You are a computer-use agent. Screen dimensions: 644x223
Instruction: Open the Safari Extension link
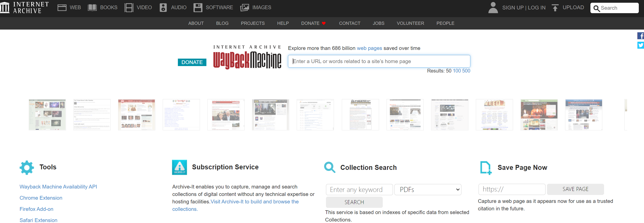pyautogui.click(x=38, y=220)
